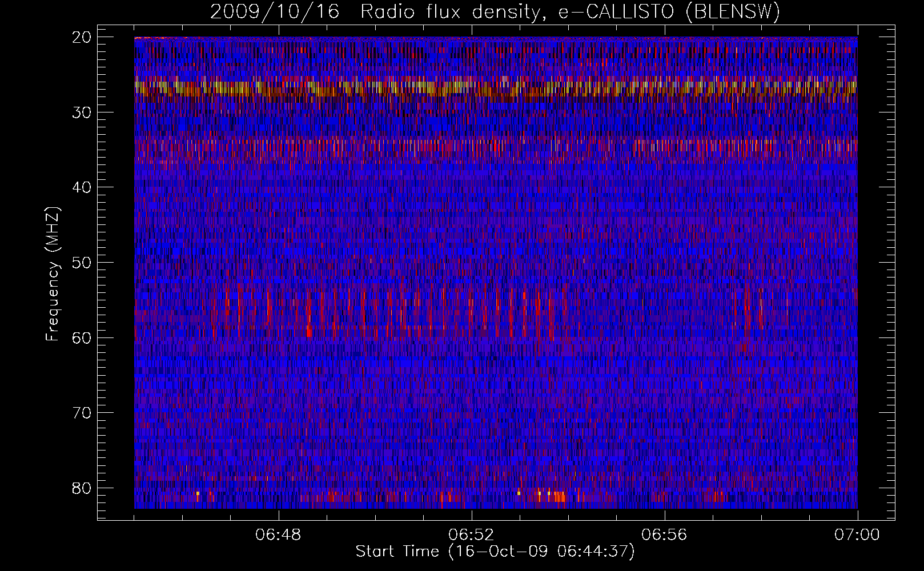This screenshot has height=571, width=924.
Task: Click the plot title "2009/10/16 Radio flux density, e-CALLISTO (BLENSW)"
Action: point(495,12)
